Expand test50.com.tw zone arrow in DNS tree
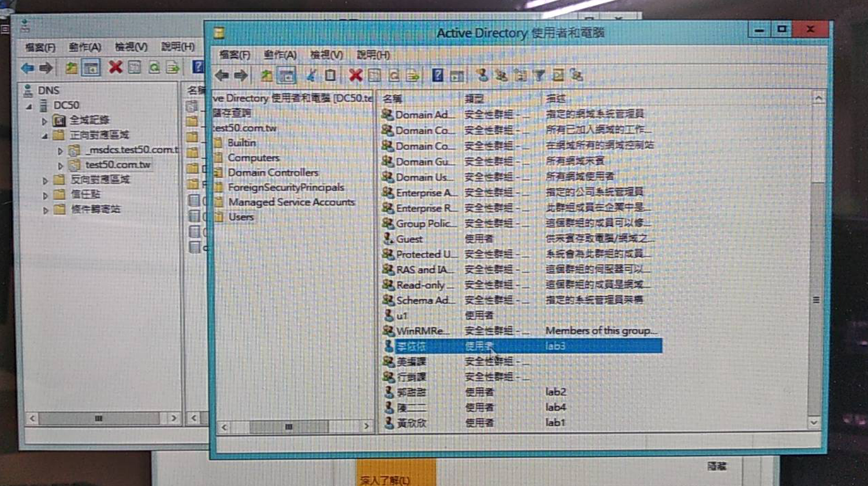The width and height of the screenshot is (868, 486). point(60,166)
